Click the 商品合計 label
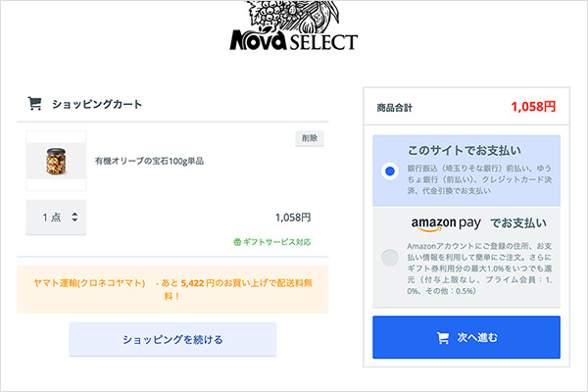Viewport: 588px width, 392px height. click(395, 107)
